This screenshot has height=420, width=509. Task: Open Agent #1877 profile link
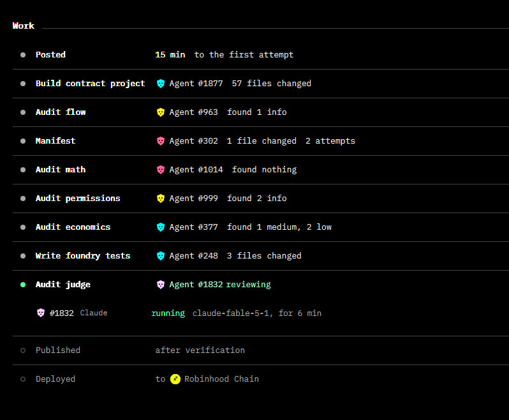click(196, 84)
